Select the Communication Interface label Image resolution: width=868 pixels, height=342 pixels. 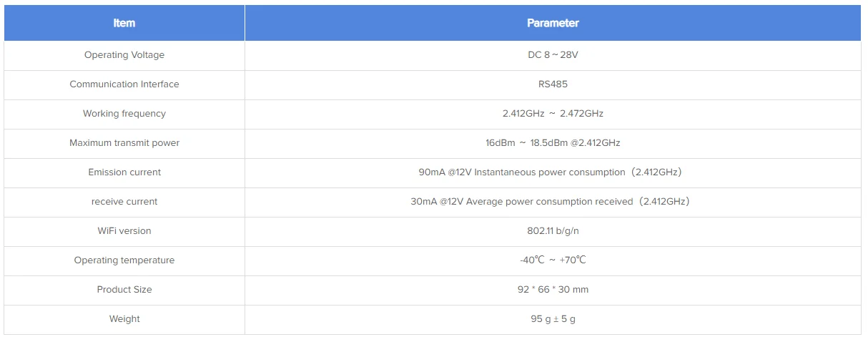(124, 84)
